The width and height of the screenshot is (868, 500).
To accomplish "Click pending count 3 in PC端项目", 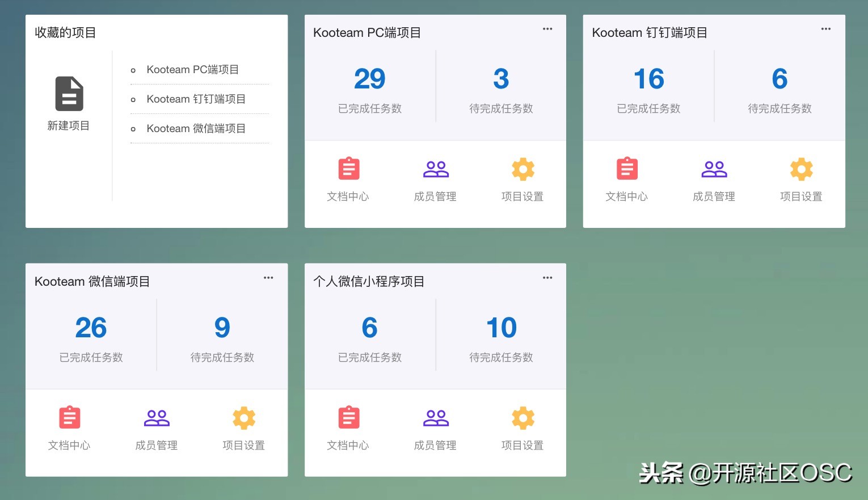I will [501, 79].
